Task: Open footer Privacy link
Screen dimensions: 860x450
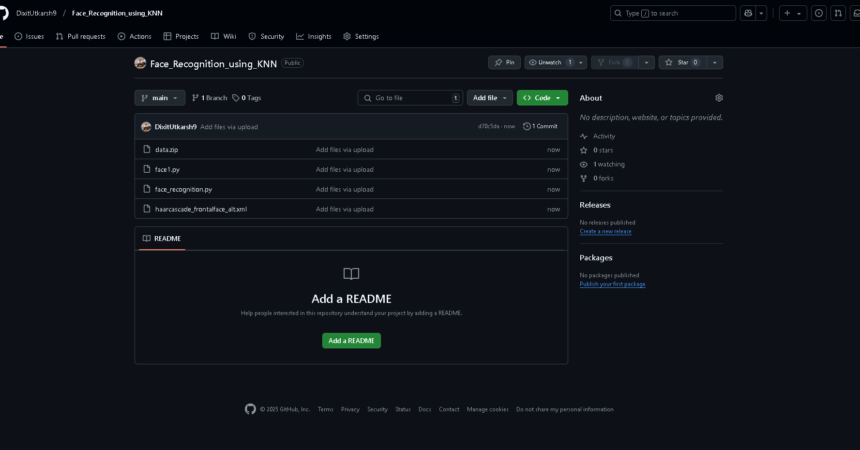Action: 350,409
